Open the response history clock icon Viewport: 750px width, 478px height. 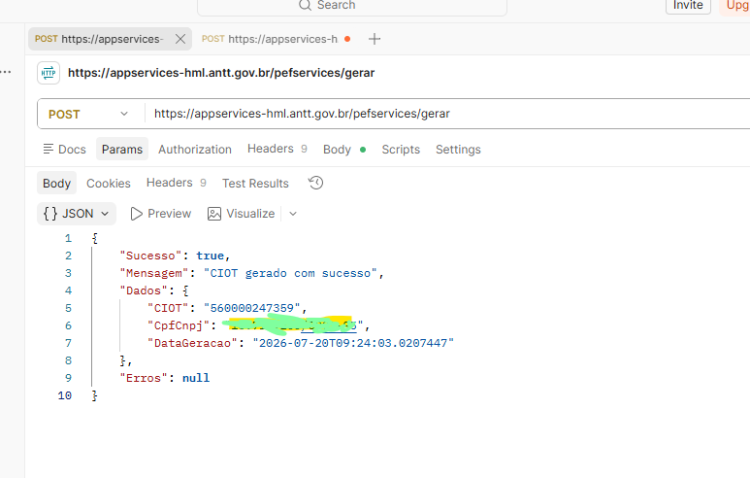pos(316,183)
